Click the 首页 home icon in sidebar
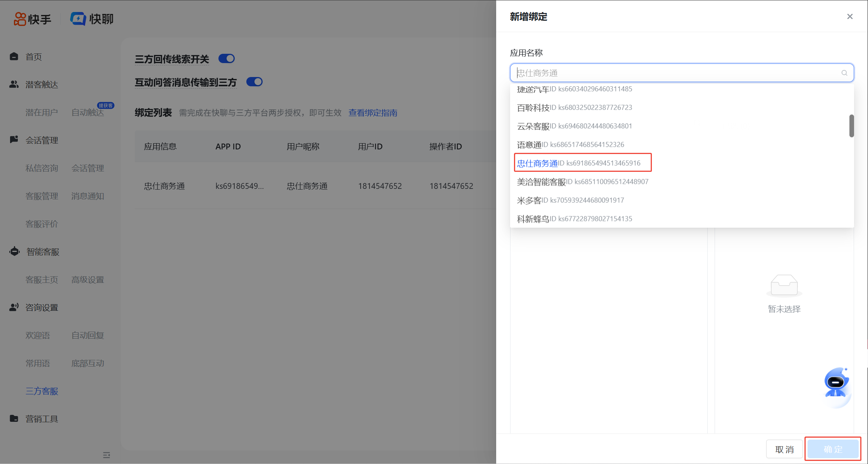This screenshot has height=464, width=868. (14, 57)
